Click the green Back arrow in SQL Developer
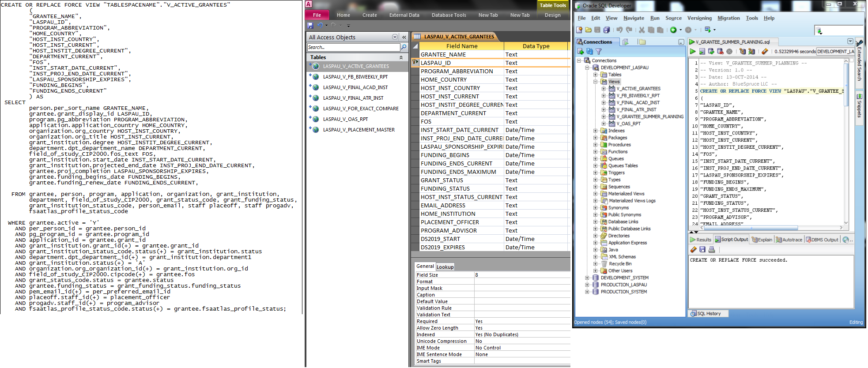This screenshot has width=868, height=368. (x=673, y=30)
